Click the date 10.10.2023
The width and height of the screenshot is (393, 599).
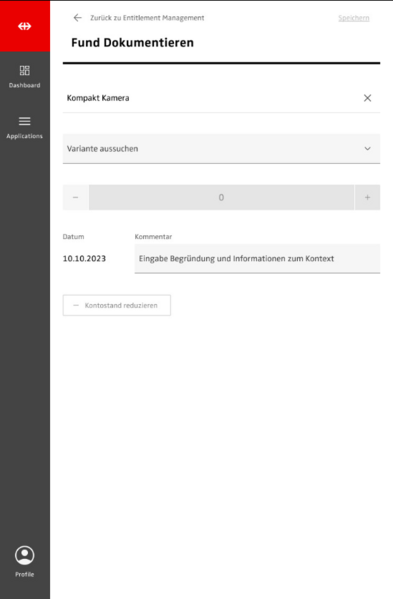coord(84,259)
